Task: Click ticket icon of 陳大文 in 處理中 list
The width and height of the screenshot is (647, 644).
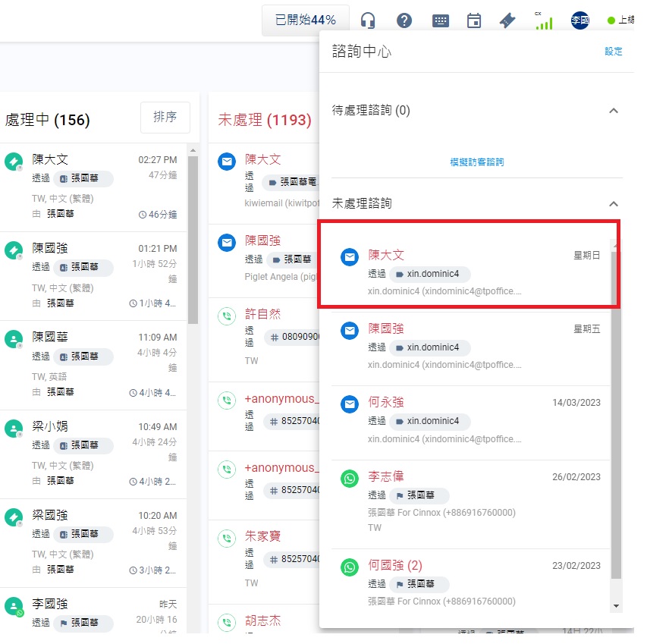Action: click(14, 162)
